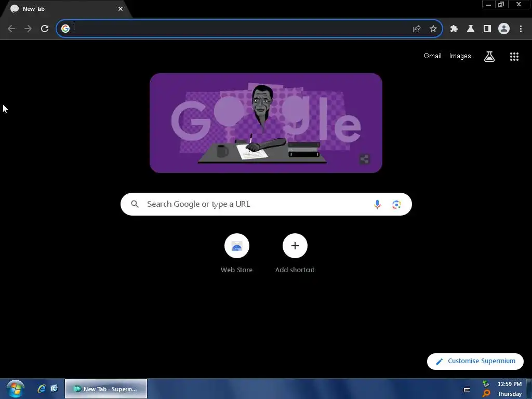Click the Google Doodle image
Screen dimensions: 532x399
pyautogui.click(x=266, y=123)
